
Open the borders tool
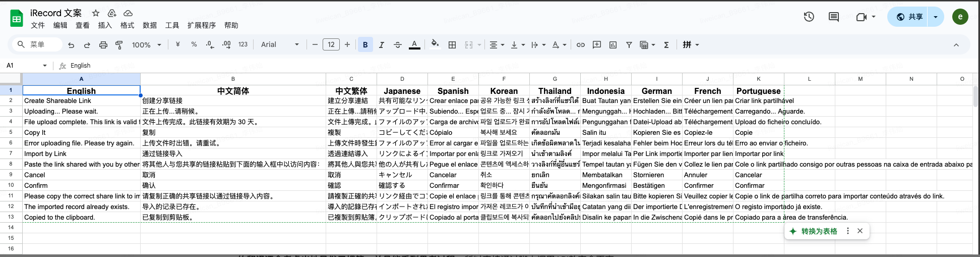452,45
